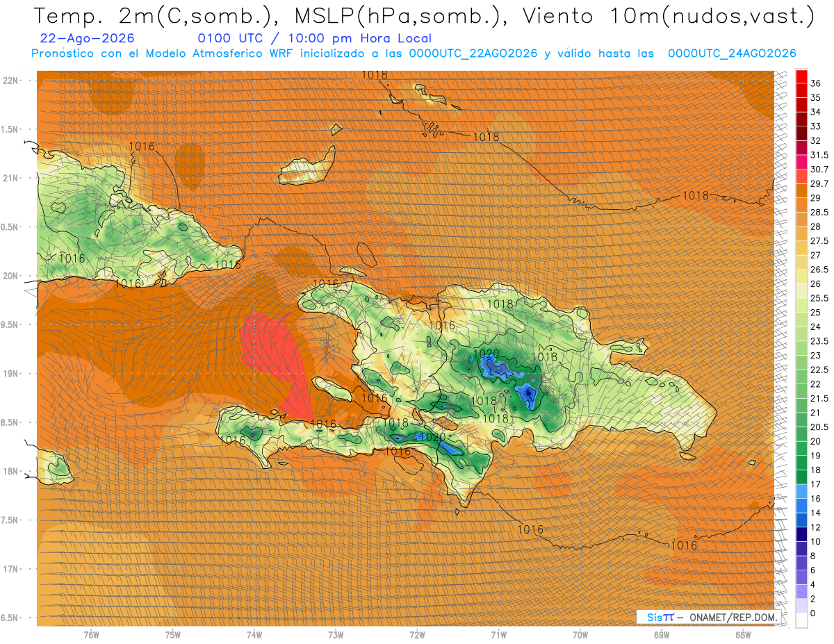
Task: Click legend value "19" on the color scale
Action: 815,456
